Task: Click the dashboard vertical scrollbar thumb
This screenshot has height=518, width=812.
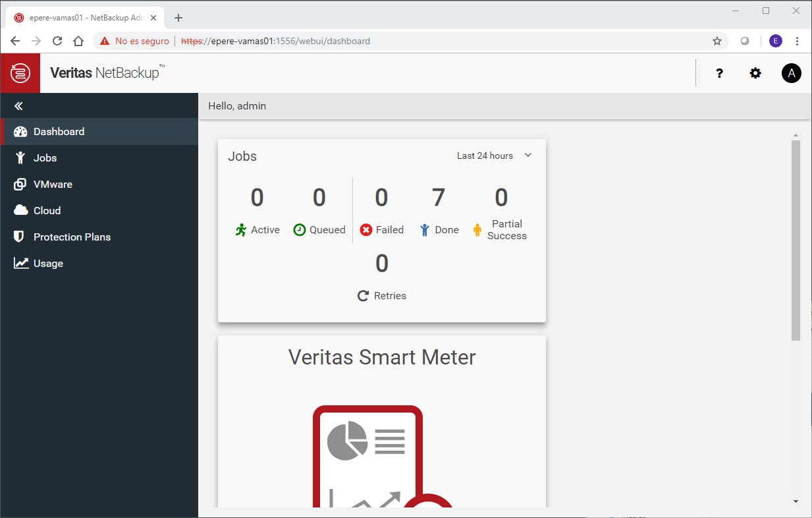Action: (796, 241)
